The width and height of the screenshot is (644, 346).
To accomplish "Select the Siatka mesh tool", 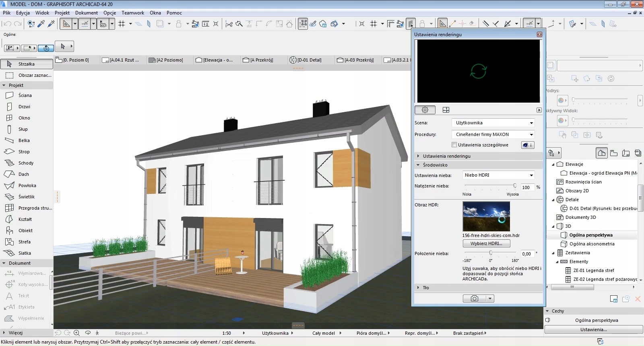I will point(24,253).
